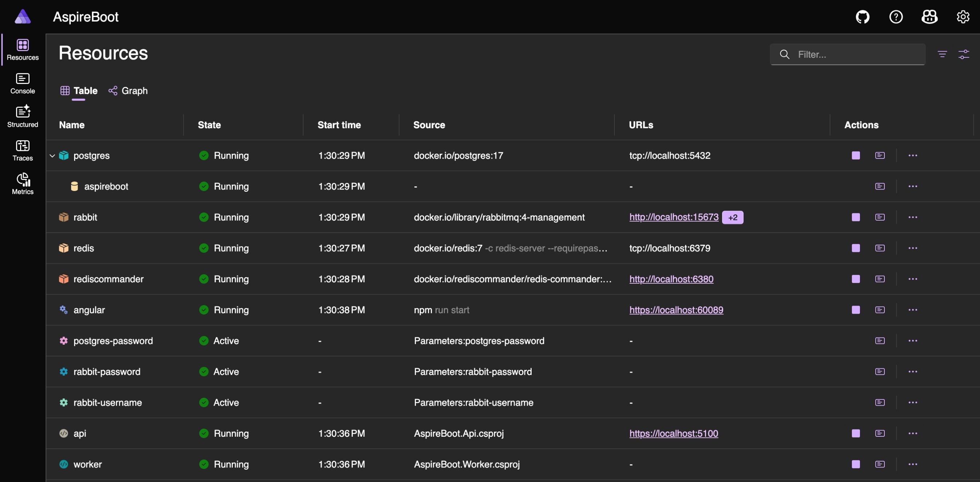Open more actions menu for rediscommander
This screenshot has width=980, height=482.
point(913,279)
